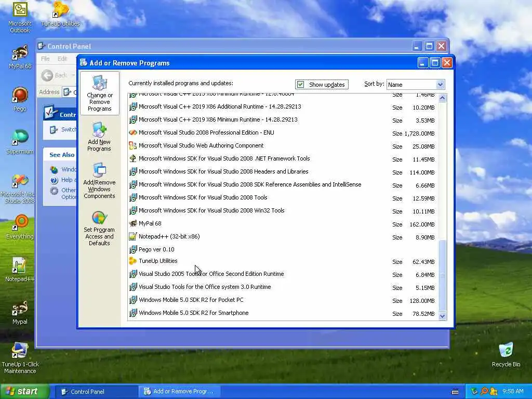The image size is (532, 399).
Task: Open Edit menu in Control Panel window
Action: (62, 59)
